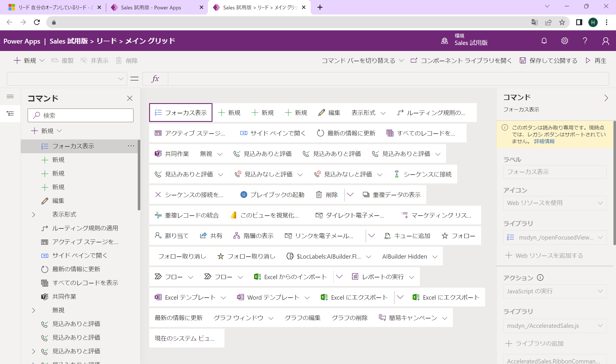Image resolution: width=616 pixels, height=364 pixels.
Task: Click the ラベル text field
Action: (x=555, y=172)
